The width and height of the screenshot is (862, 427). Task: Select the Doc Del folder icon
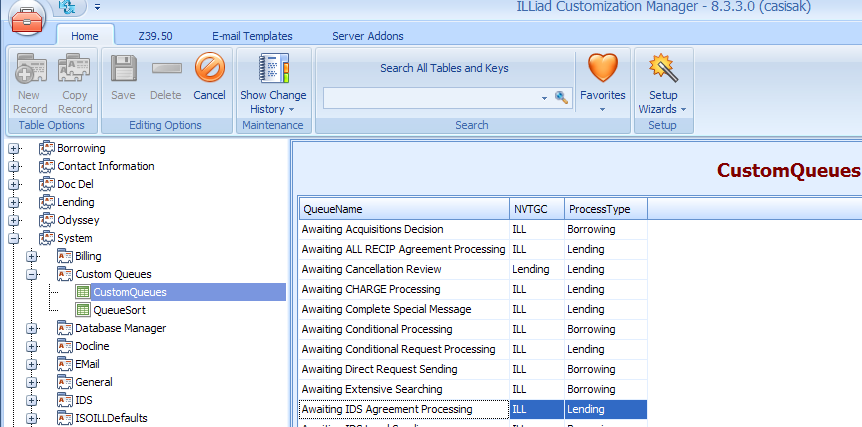(47, 184)
